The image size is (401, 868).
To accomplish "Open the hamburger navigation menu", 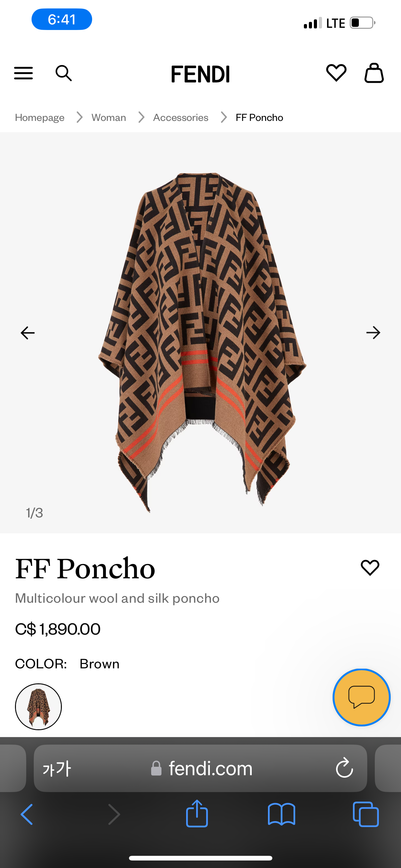I will tap(23, 73).
